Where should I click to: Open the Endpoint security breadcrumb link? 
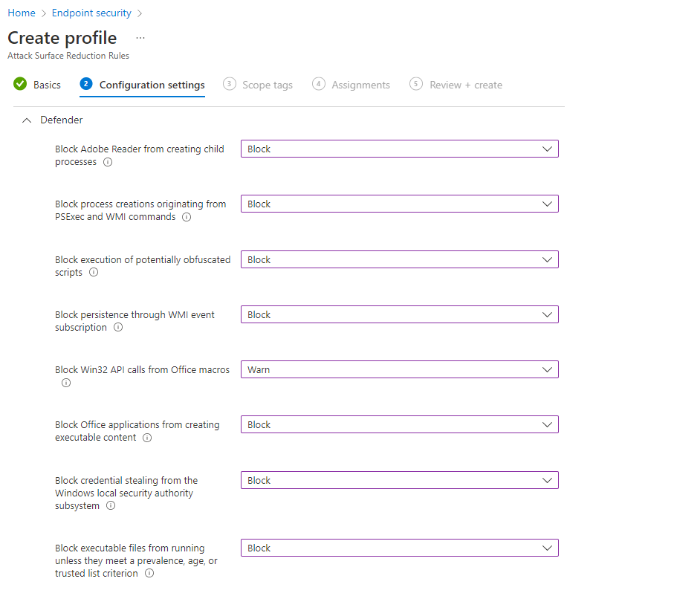[91, 13]
